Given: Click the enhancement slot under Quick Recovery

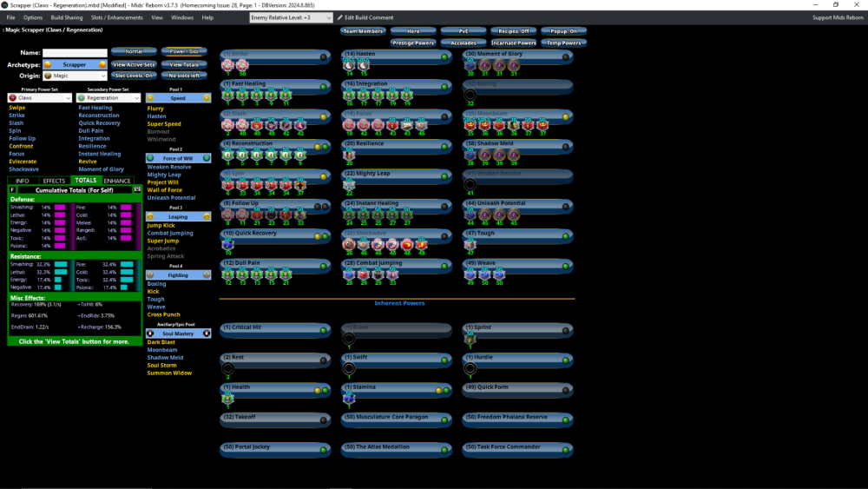Looking at the screenshot, I should coord(227,245).
